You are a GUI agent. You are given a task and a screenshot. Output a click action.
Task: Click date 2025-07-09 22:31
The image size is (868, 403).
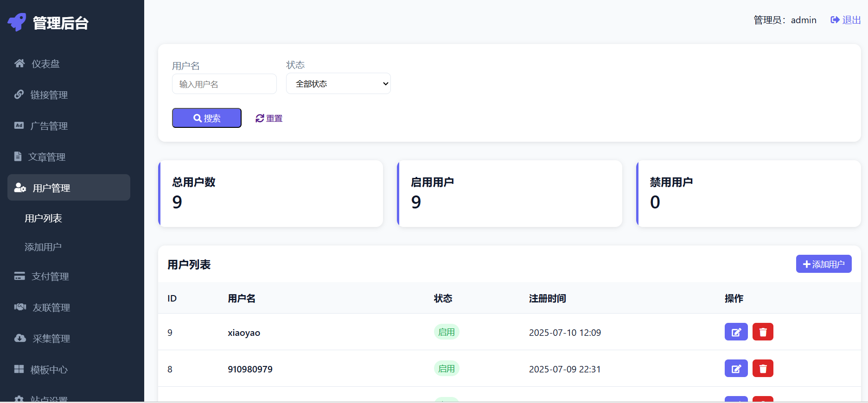click(565, 369)
